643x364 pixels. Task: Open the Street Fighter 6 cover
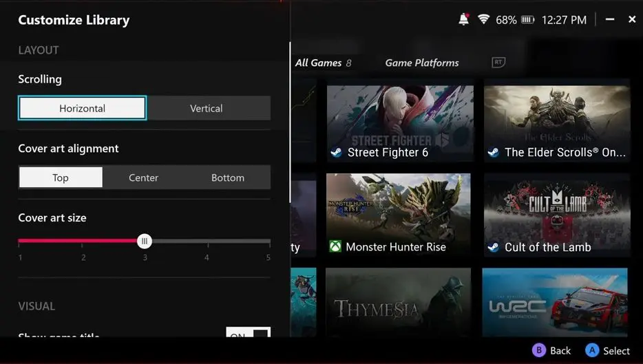coord(400,123)
